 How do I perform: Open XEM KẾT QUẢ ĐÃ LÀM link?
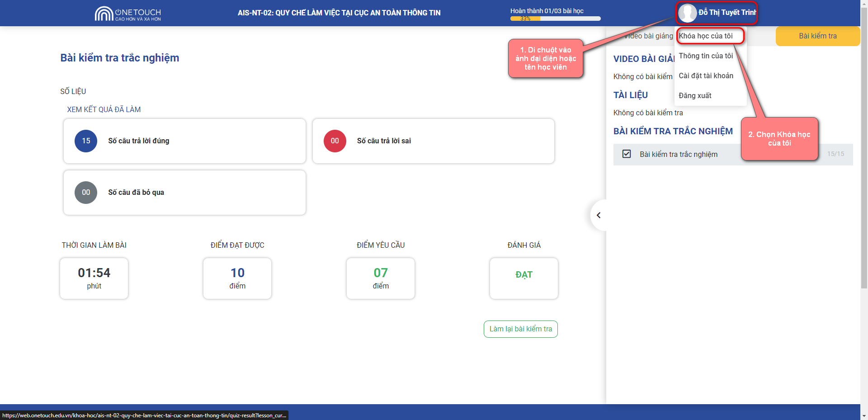(104, 109)
